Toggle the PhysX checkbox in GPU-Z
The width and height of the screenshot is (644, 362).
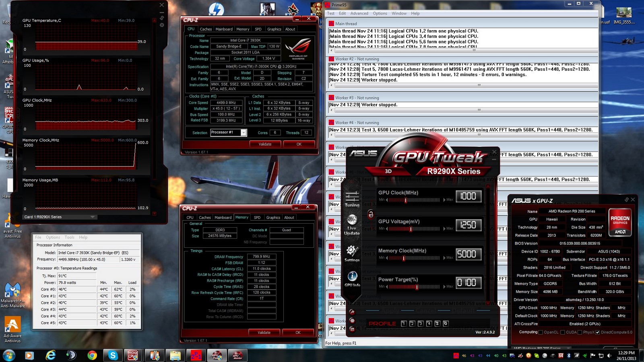[580, 332]
